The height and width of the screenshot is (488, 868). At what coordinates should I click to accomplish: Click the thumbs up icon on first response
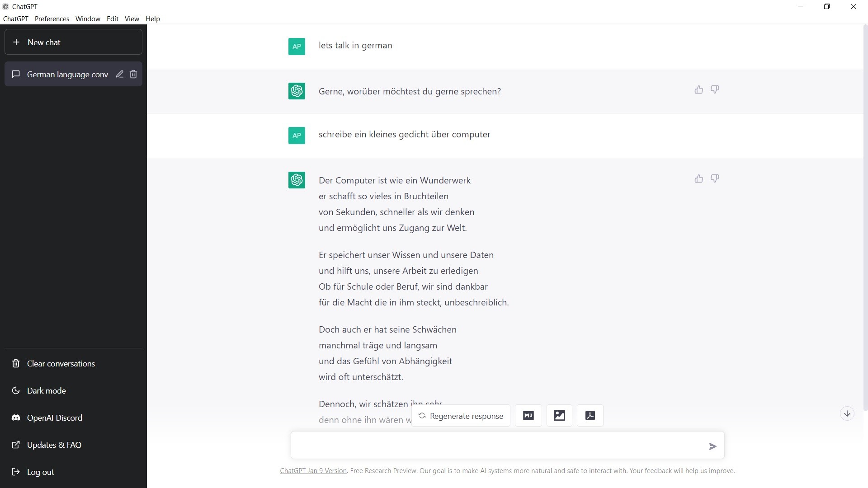point(698,89)
